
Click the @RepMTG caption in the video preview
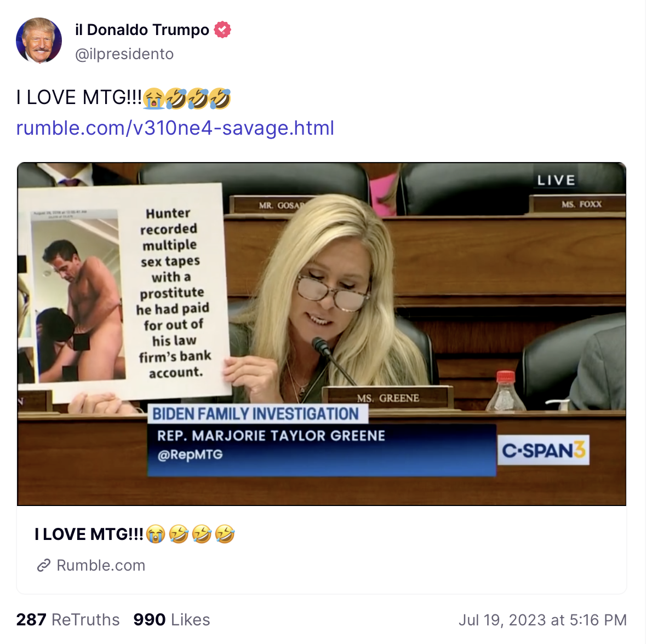click(x=190, y=455)
